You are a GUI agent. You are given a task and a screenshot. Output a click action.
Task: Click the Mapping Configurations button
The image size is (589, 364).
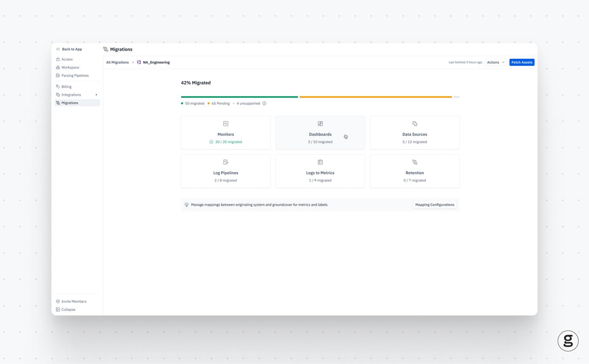[435, 205]
